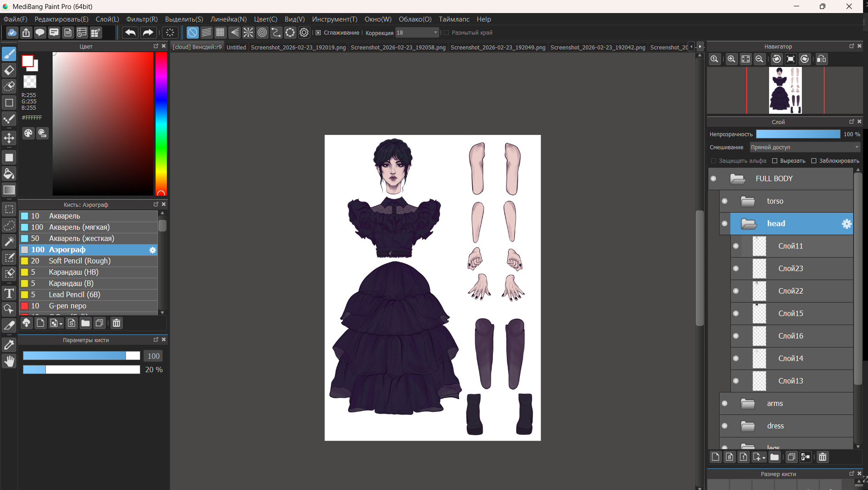This screenshot has width=868, height=490.
Task: Select the Text tool
Action: pyautogui.click(x=9, y=294)
